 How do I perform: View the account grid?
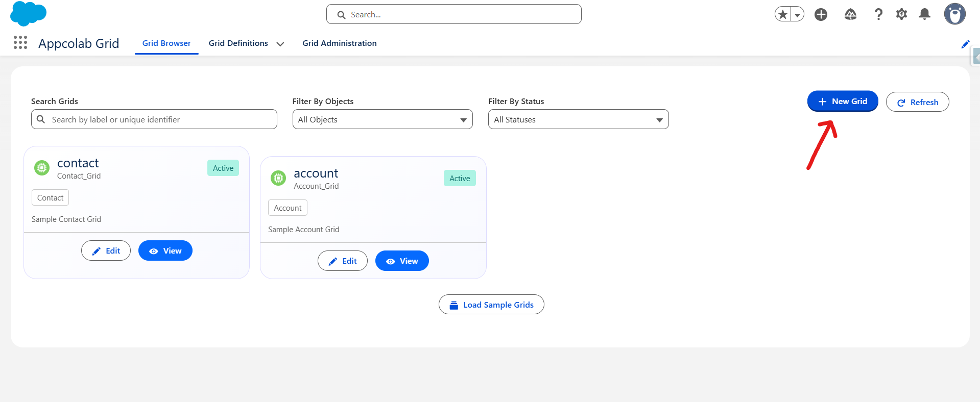[402, 261]
